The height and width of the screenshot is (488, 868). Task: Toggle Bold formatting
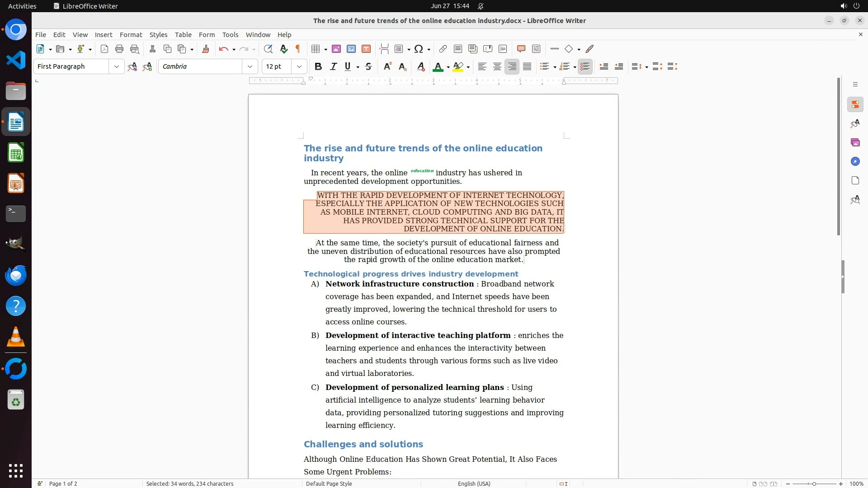318,67
